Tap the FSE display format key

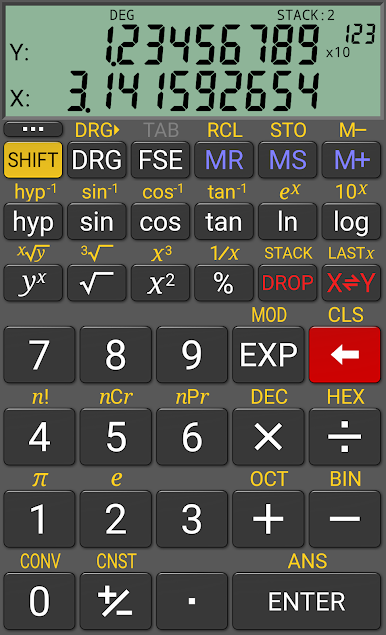tap(160, 160)
